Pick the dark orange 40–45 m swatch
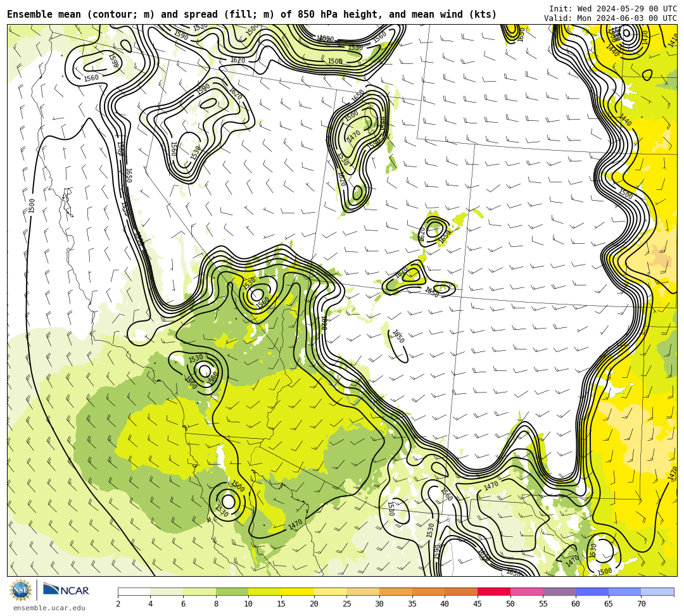Image resolution: width=684 pixels, height=616 pixels. coord(461,591)
